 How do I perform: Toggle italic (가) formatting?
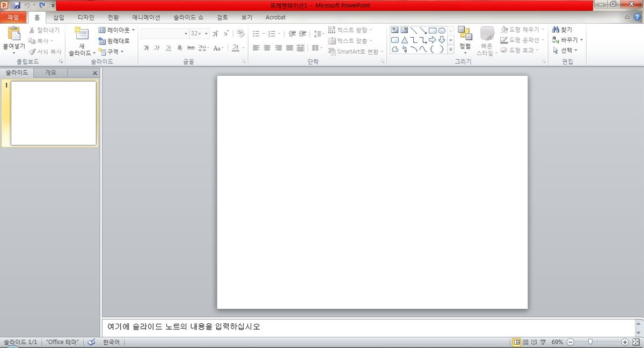pos(157,48)
